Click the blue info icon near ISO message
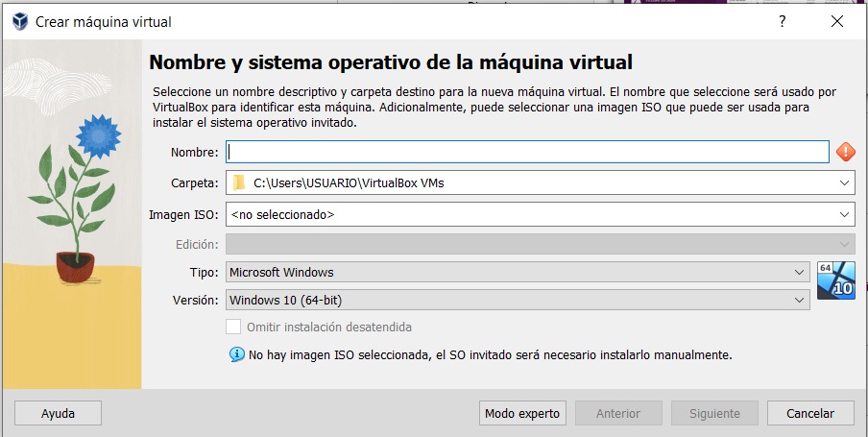 236,354
